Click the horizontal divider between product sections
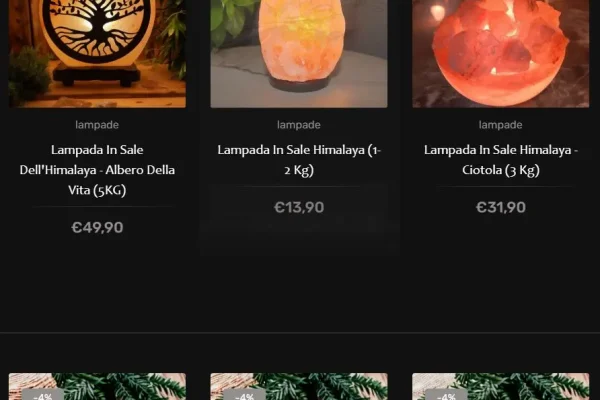This screenshot has width=600, height=400. tap(300, 333)
